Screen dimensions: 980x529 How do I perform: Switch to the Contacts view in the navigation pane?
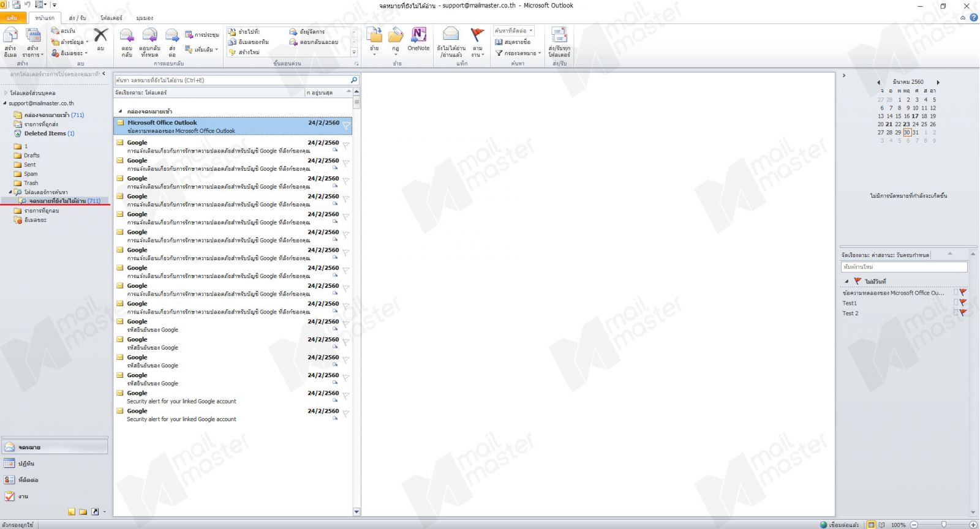(x=55, y=480)
